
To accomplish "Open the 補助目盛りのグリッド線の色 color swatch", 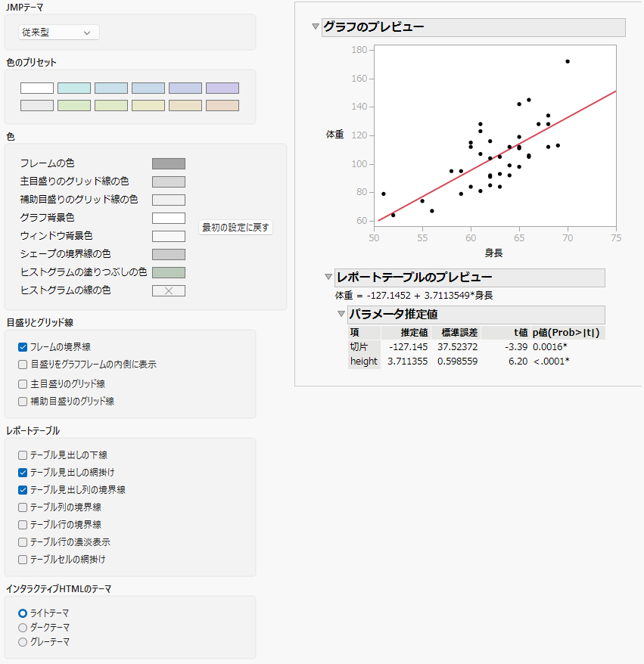I will point(169,200).
